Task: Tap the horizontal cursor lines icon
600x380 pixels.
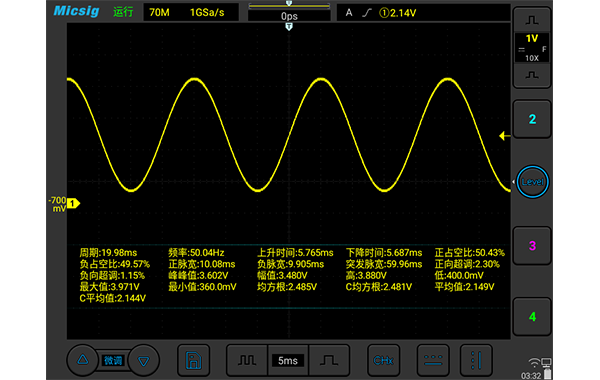Action: [x=433, y=360]
